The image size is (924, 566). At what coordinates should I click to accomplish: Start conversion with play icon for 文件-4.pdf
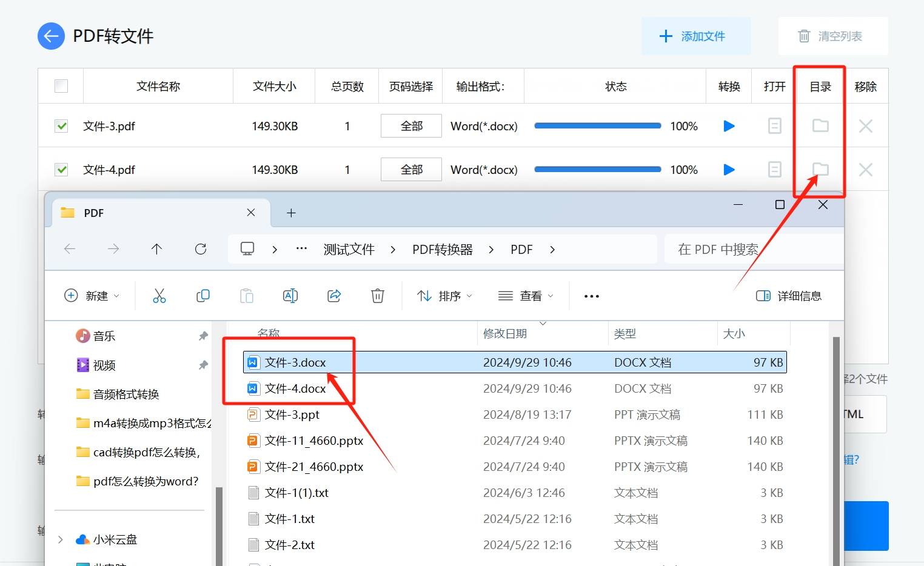tap(729, 170)
